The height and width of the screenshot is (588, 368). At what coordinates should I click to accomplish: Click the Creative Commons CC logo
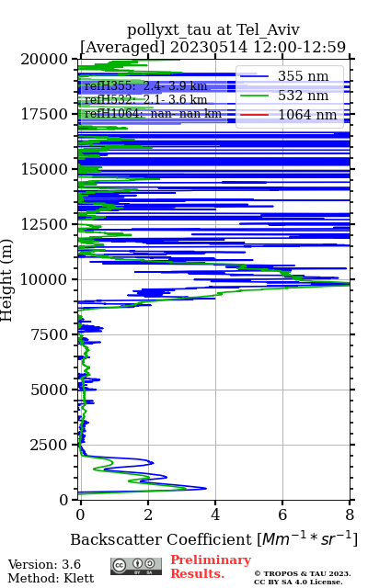point(120,565)
